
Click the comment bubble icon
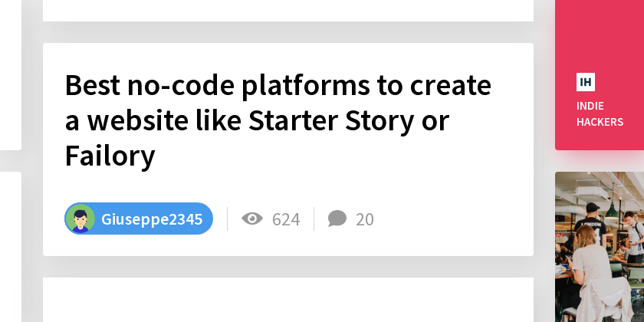point(337,219)
